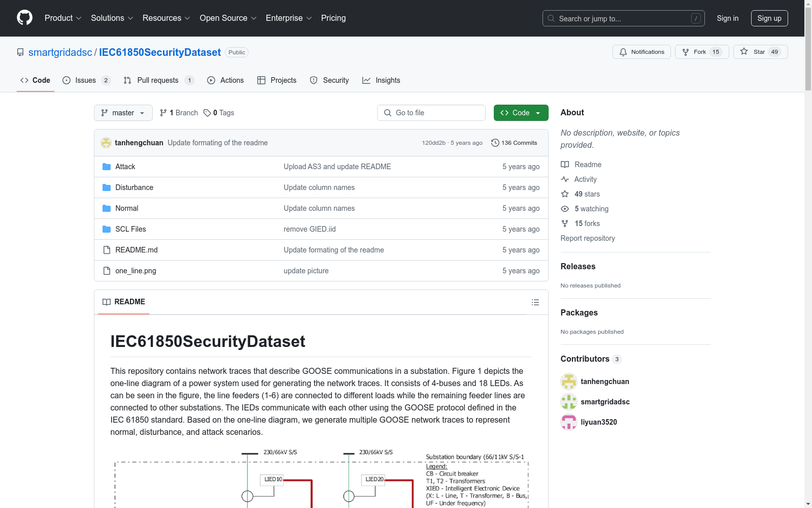Open commit hash 120dd2b
Image resolution: width=812 pixels, height=508 pixels.
(x=433, y=143)
